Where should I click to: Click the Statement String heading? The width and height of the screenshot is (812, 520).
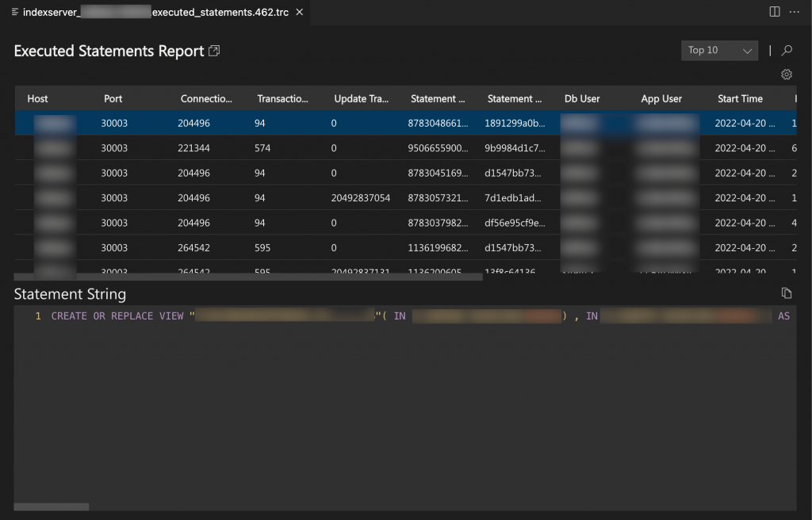[70, 293]
